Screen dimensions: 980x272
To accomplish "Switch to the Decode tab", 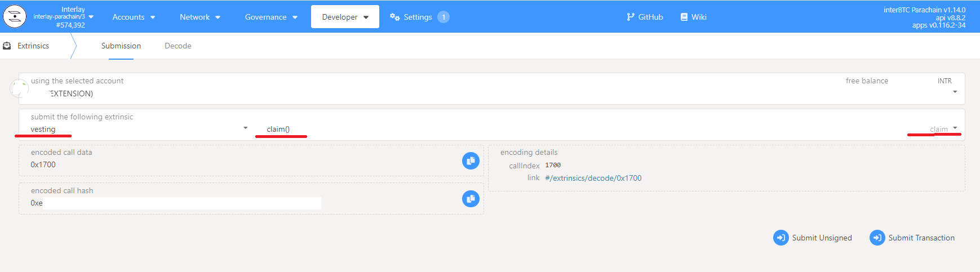I will pyautogui.click(x=178, y=46).
